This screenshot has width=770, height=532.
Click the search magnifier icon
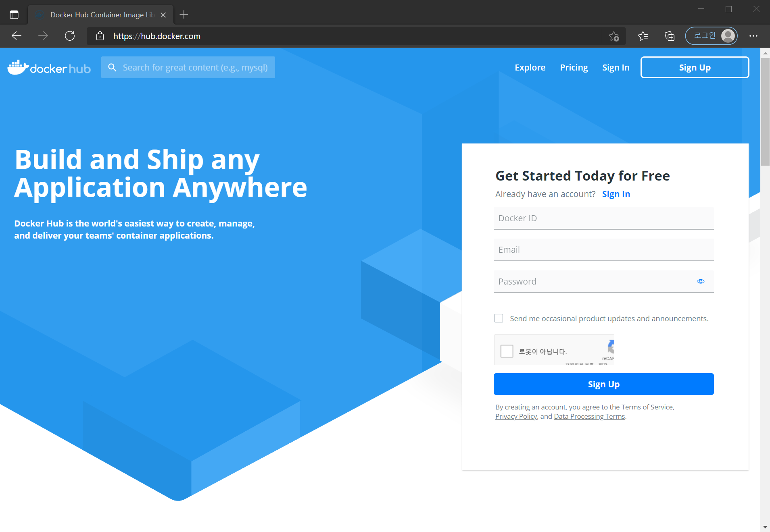pyautogui.click(x=112, y=67)
